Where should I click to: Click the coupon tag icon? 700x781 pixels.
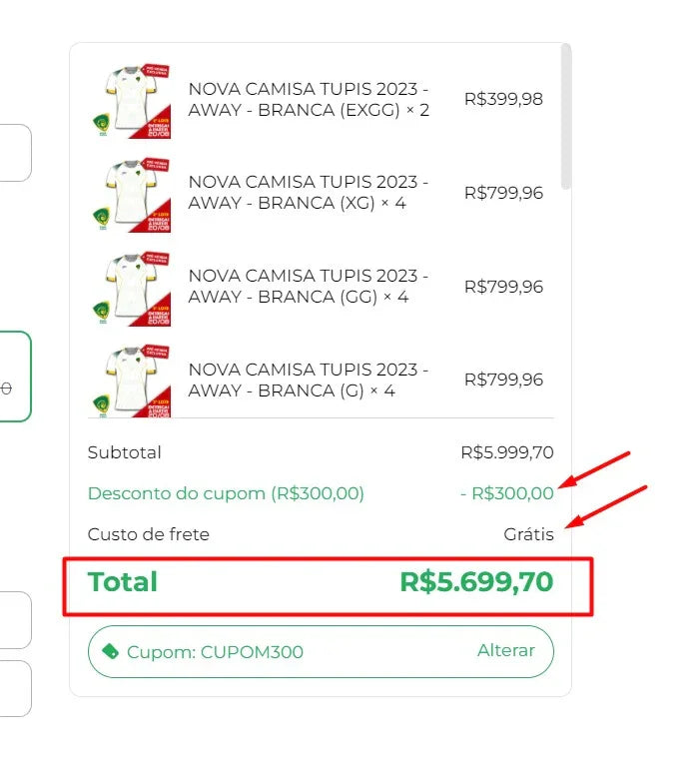click(109, 652)
